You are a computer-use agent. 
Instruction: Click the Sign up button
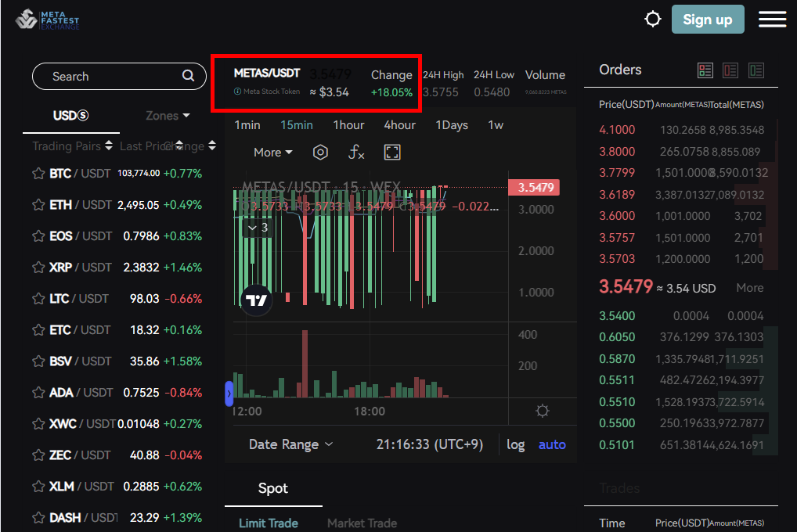click(708, 20)
